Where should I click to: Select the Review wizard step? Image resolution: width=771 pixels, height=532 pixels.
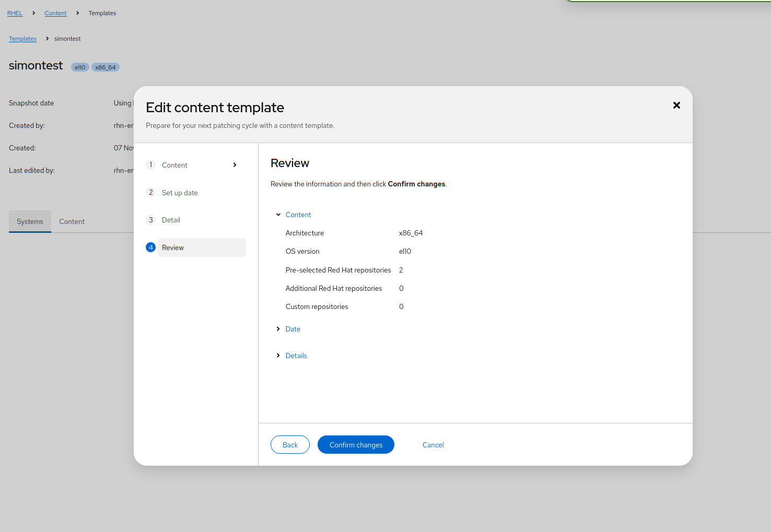click(173, 248)
